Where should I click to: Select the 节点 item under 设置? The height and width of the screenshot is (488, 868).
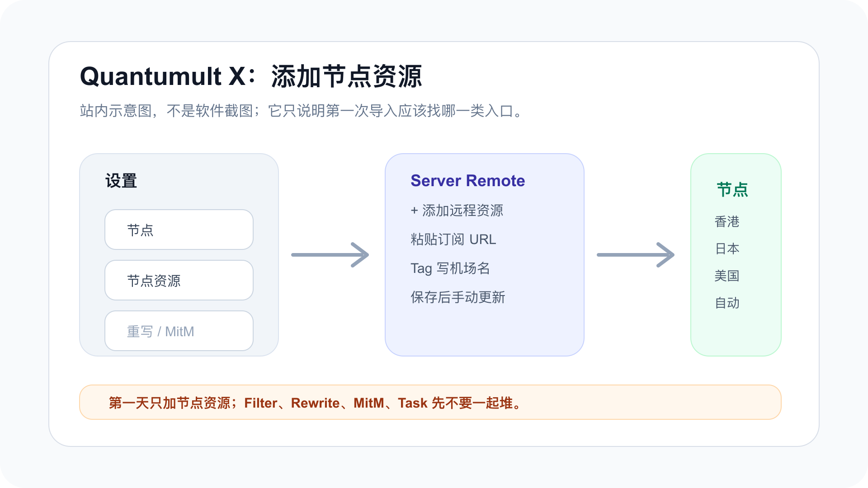coord(179,230)
